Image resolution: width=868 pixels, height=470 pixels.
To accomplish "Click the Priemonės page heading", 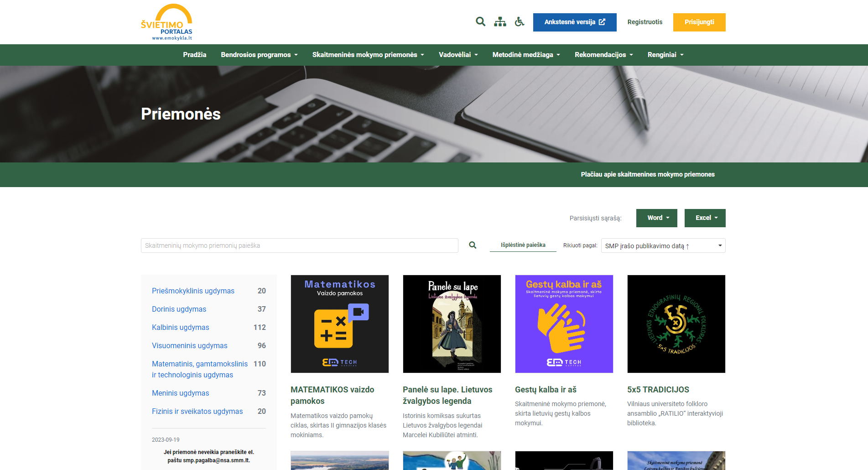I will tap(181, 114).
